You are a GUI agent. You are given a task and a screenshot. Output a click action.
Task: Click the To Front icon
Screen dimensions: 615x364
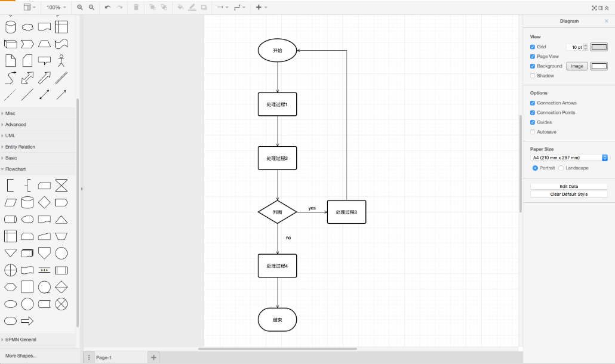pyautogui.click(x=152, y=8)
